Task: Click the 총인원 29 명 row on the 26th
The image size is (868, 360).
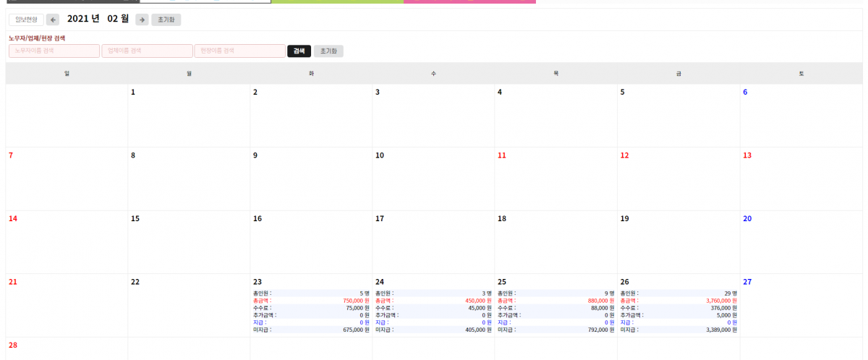Action: [x=678, y=293]
